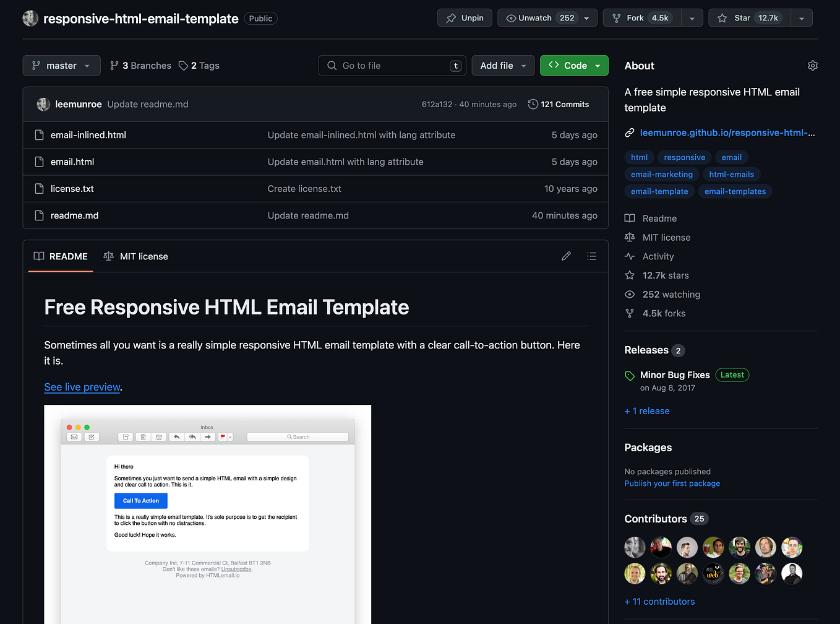This screenshot has width=840, height=624.
Task: Click the chain link icon before the website URL
Action: (x=629, y=132)
